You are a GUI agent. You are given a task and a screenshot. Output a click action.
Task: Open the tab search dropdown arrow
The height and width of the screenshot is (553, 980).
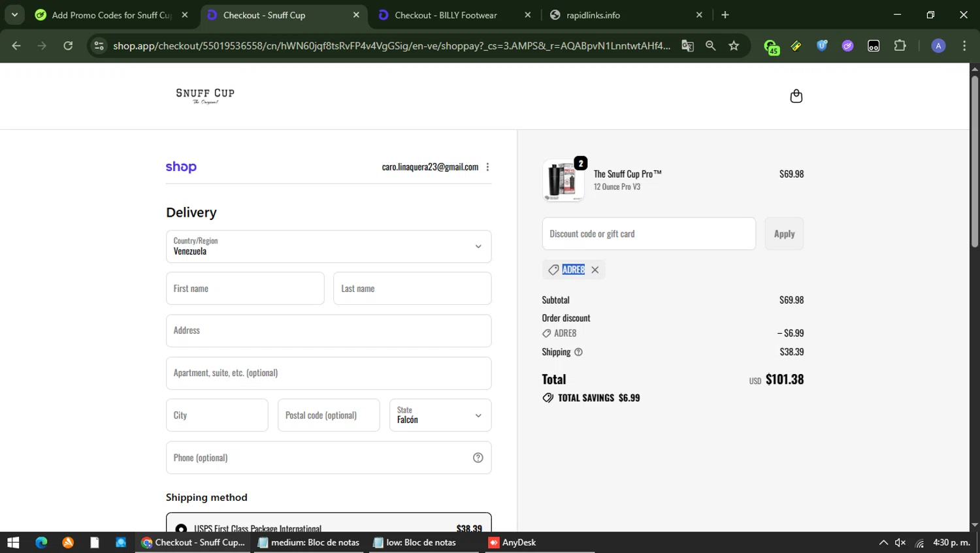tap(14, 14)
